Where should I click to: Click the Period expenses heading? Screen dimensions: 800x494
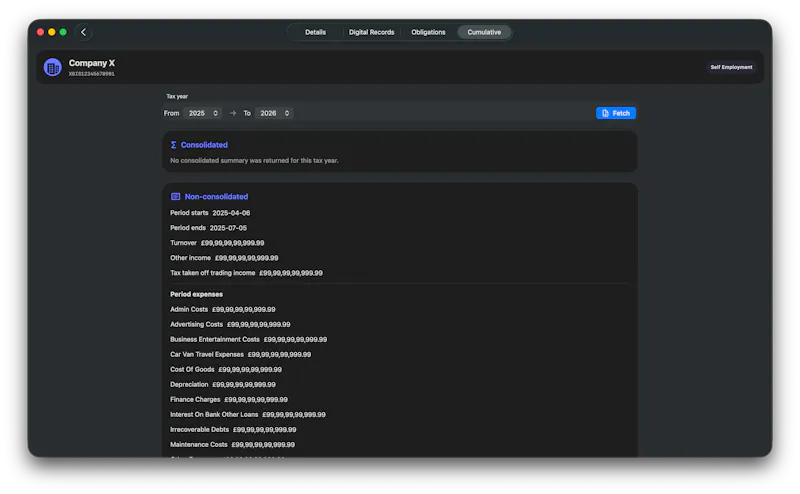coord(196,294)
